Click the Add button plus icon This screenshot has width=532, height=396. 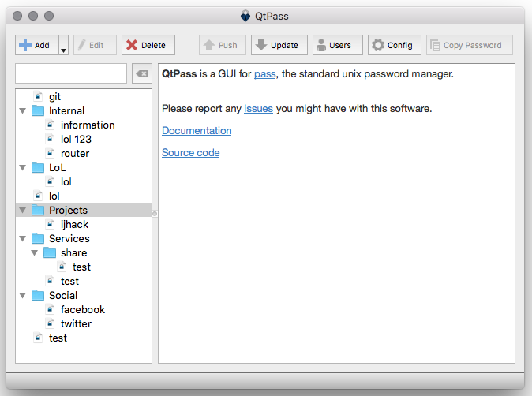point(25,45)
